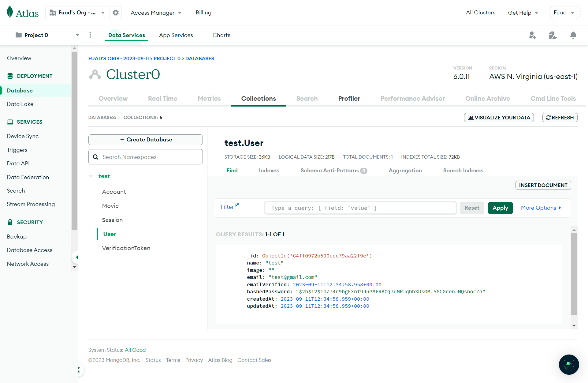Open Fuad's Org organization dropdown
The height and width of the screenshot is (383, 588).
(x=77, y=13)
